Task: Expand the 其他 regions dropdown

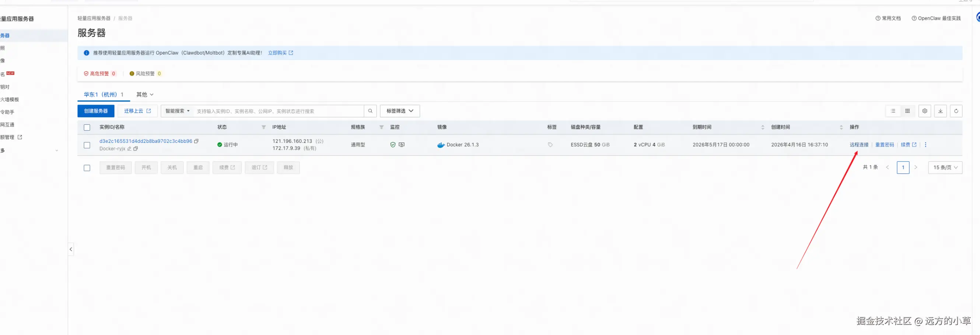Action: (x=145, y=95)
